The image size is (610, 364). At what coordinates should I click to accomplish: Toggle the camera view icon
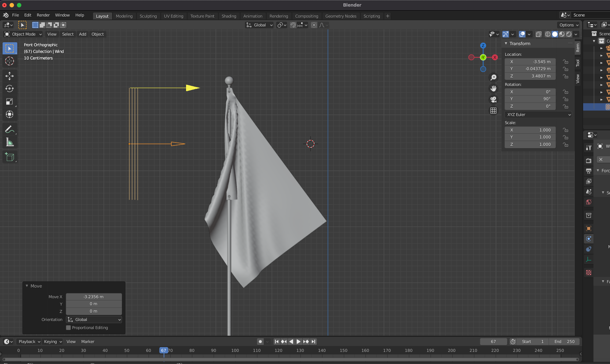point(493,100)
